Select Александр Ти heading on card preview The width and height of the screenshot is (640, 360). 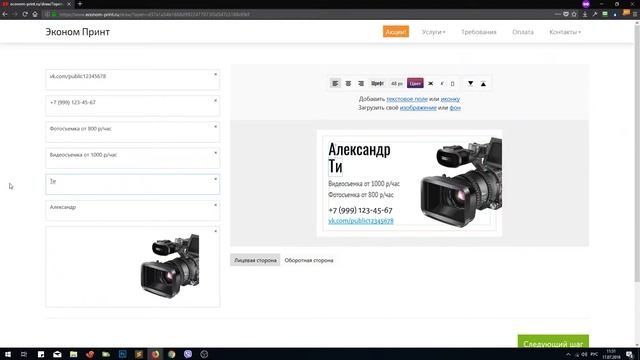point(359,158)
